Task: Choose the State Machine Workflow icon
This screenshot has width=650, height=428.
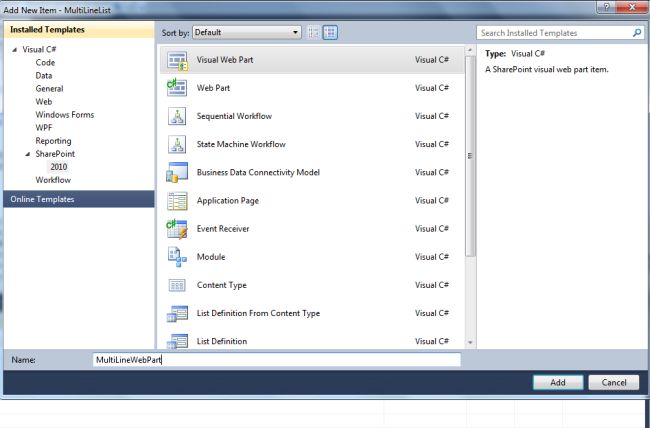Action: 177,144
